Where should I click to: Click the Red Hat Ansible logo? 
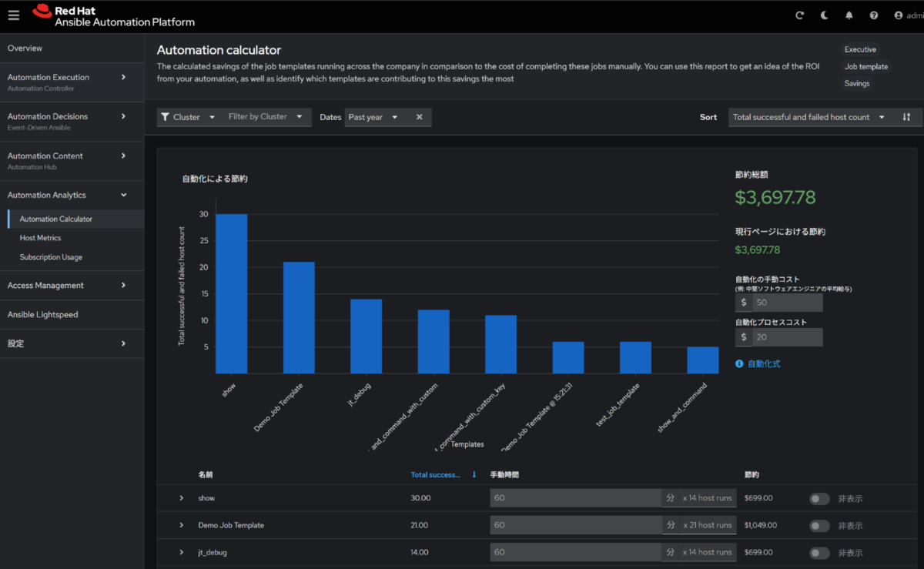click(114, 15)
